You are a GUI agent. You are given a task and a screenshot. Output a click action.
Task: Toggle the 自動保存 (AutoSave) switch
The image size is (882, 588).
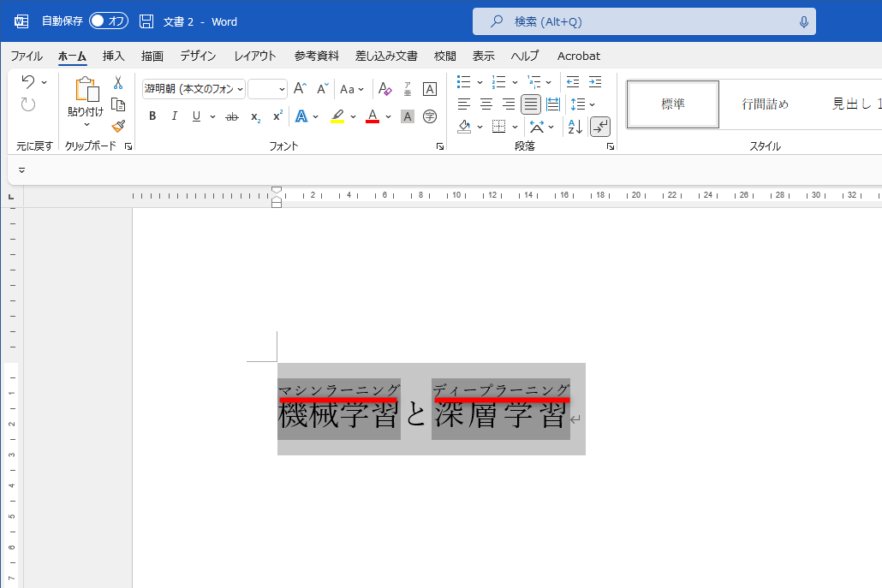pos(108,21)
